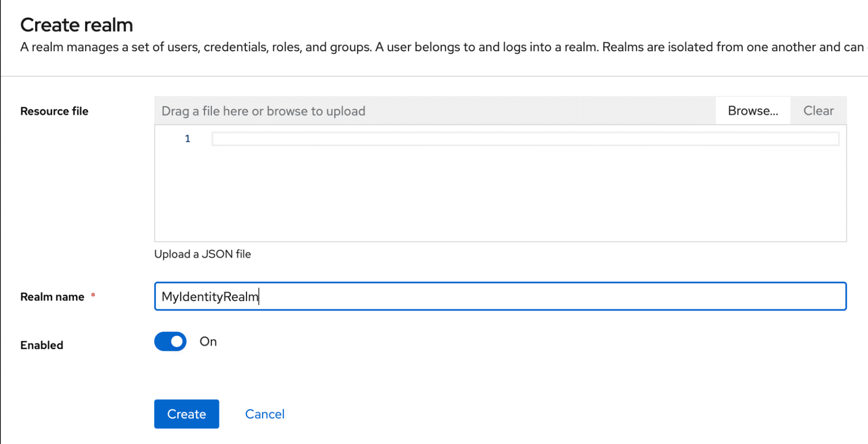
Task: Select the MyIdentityRealm text in Realm name
Action: [210, 296]
